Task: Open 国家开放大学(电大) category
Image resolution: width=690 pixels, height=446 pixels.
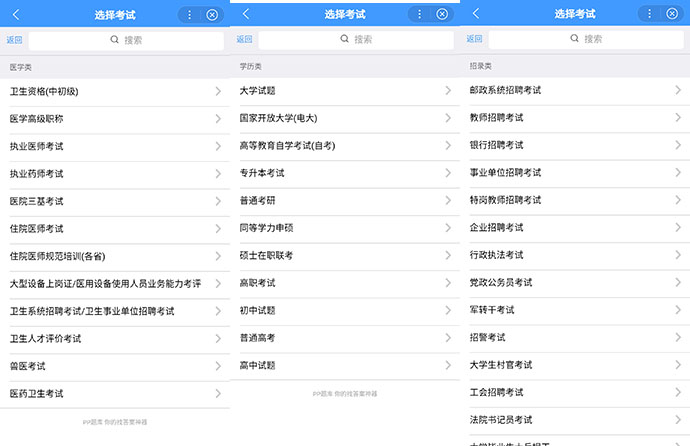Action: tap(345, 118)
